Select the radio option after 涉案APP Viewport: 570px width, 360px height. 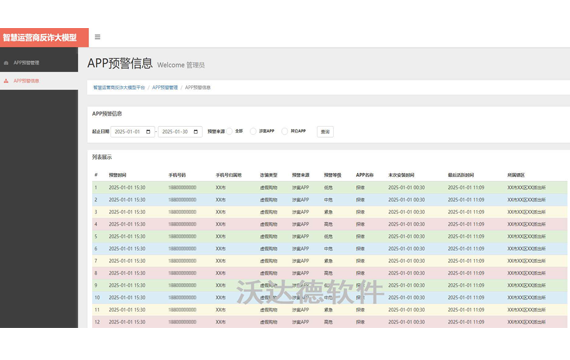[285, 131]
